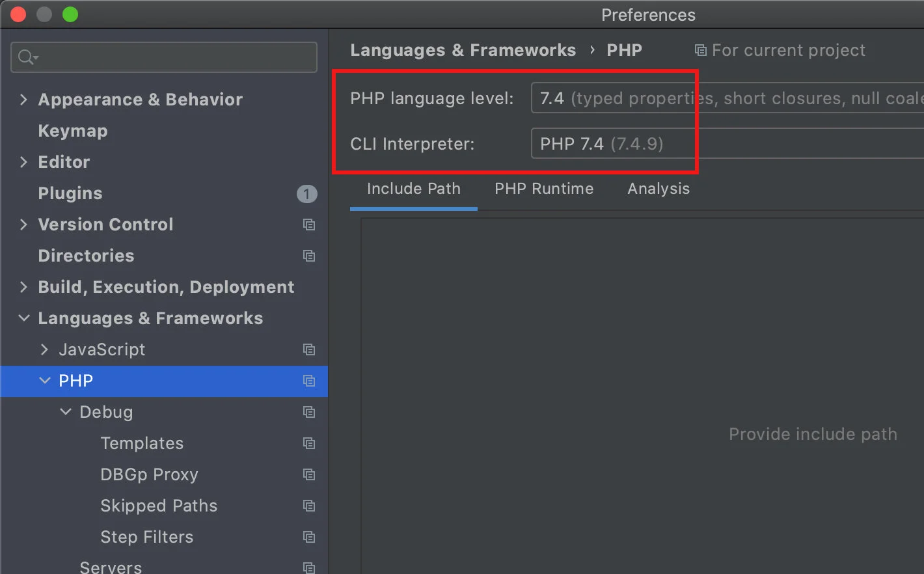Select Step Filters in the settings tree
Image resolution: width=924 pixels, height=574 pixels.
click(x=147, y=537)
